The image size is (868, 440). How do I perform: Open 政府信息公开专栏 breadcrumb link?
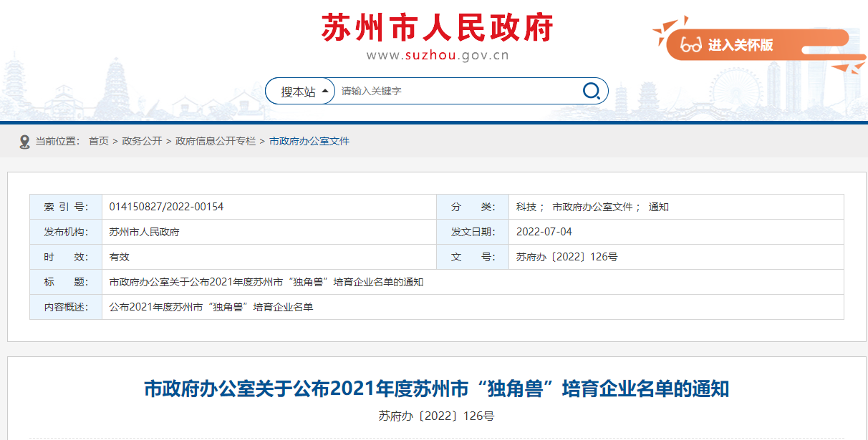pyautogui.click(x=216, y=142)
